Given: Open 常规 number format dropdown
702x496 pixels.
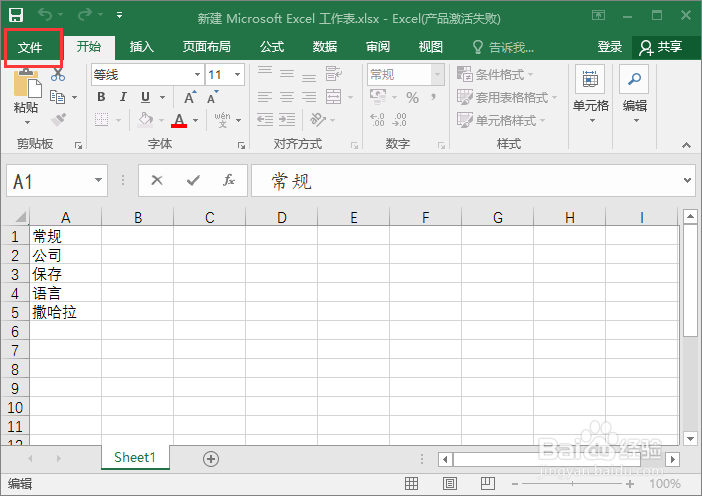Looking at the screenshot, I should coord(437,75).
